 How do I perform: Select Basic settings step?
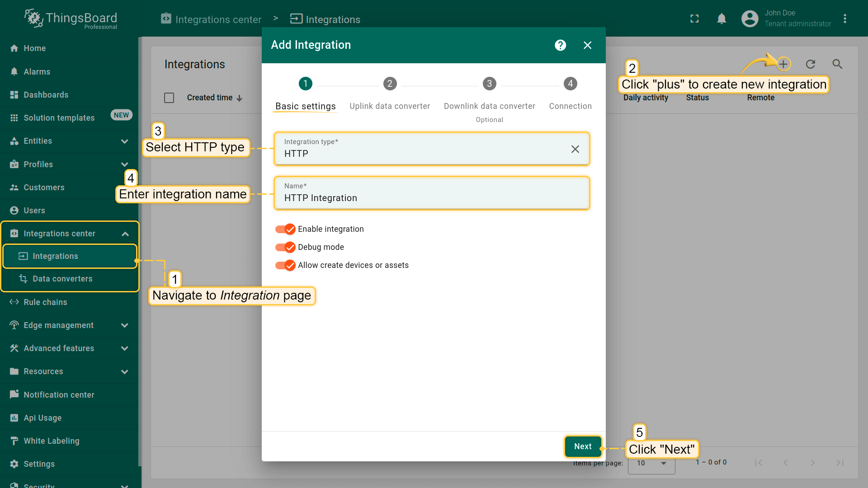[306, 94]
